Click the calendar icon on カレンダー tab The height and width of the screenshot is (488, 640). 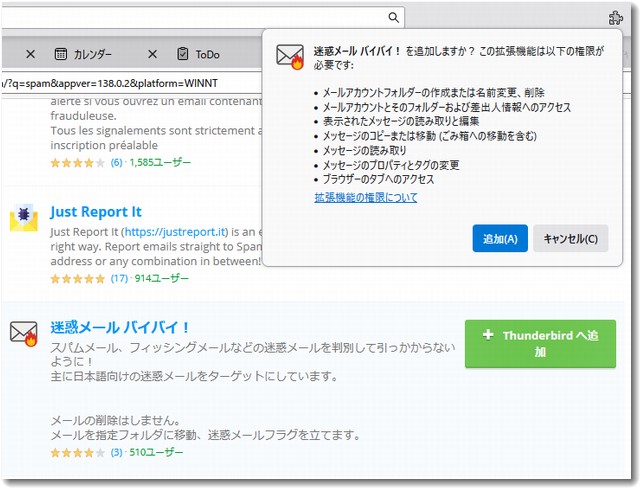(61, 54)
